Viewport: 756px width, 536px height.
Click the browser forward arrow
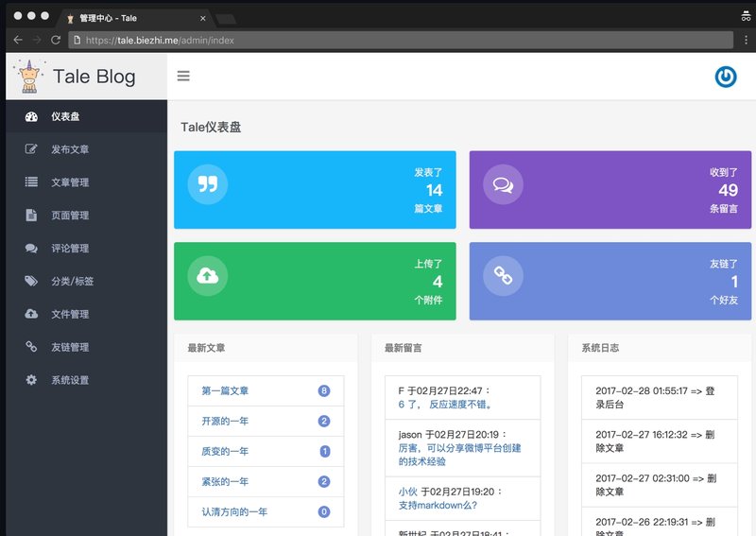click(x=37, y=40)
